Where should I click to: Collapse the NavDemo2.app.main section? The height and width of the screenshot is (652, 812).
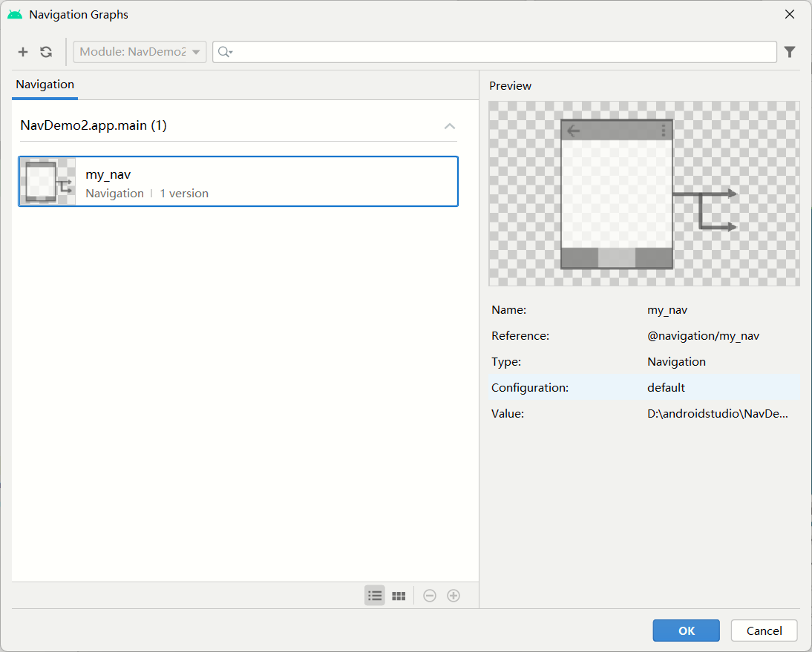(450, 126)
